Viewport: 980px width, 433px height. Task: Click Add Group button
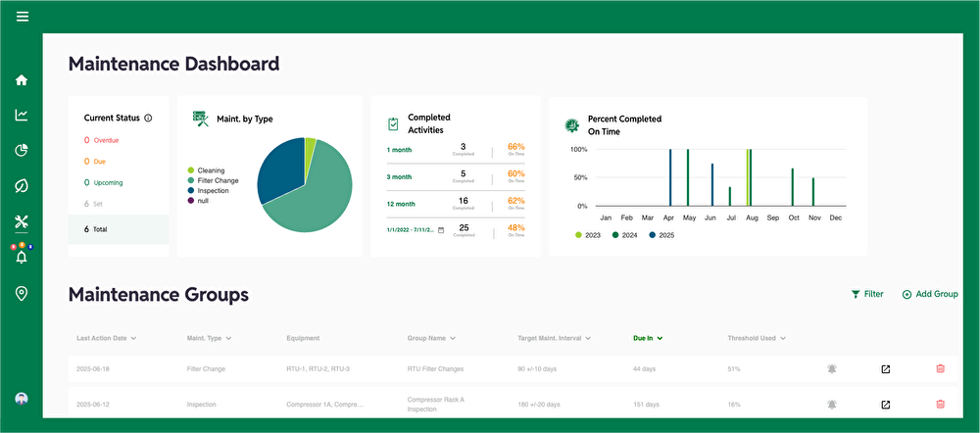pyautogui.click(x=929, y=294)
